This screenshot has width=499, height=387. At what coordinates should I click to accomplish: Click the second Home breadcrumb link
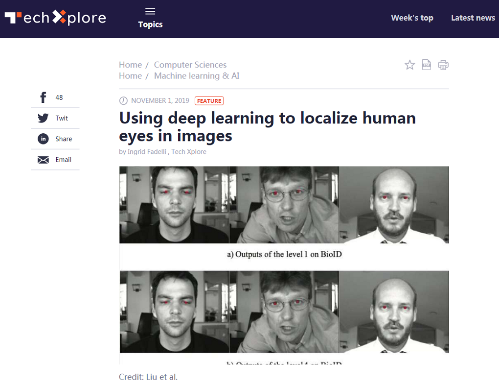(x=130, y=76)
